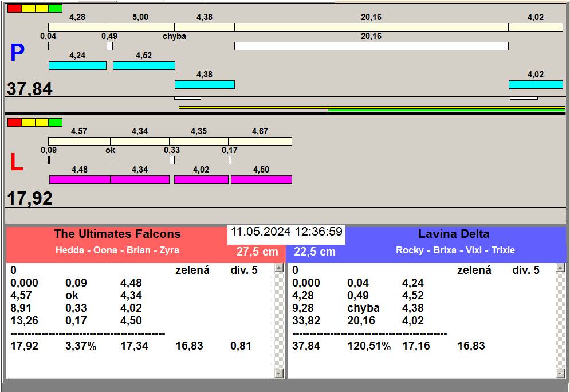570x392 pixels.
Task: Select the red L lane letter
Action: [x=17, y=163]
